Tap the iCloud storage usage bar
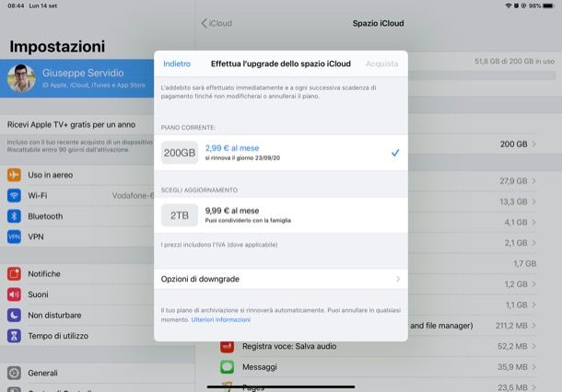The width and height of the screenshot is (562, 392). click(x=482, y=75)
